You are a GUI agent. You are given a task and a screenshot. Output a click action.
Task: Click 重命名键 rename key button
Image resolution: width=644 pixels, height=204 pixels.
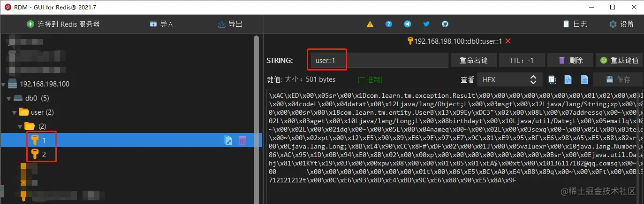[x=473, y=60]
